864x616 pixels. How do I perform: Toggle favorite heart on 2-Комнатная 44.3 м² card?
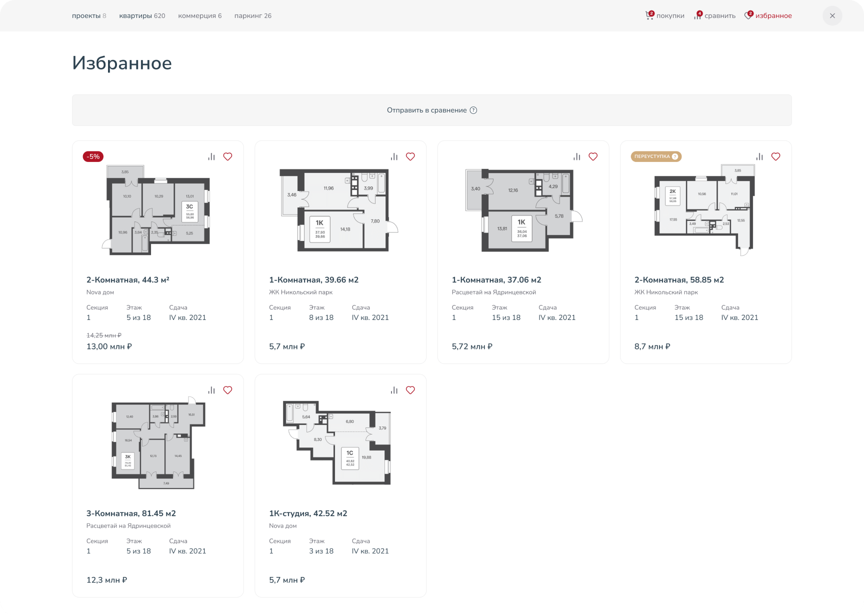[x=227, y=156]
